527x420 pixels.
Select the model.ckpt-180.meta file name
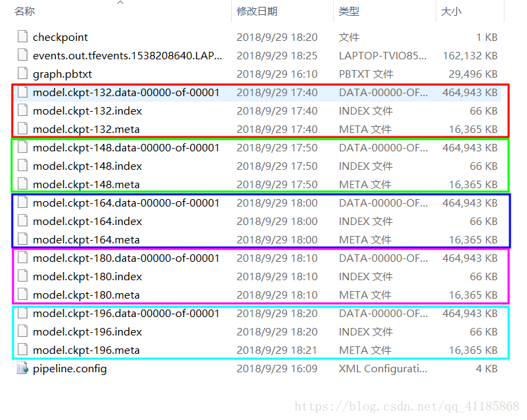[86, 295]
